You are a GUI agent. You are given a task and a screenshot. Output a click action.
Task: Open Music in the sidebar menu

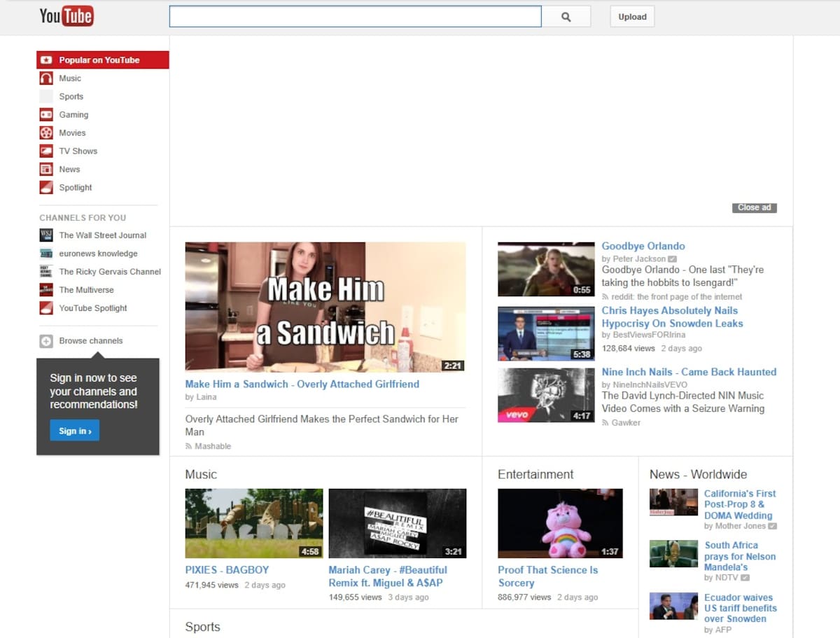[70, 78]
